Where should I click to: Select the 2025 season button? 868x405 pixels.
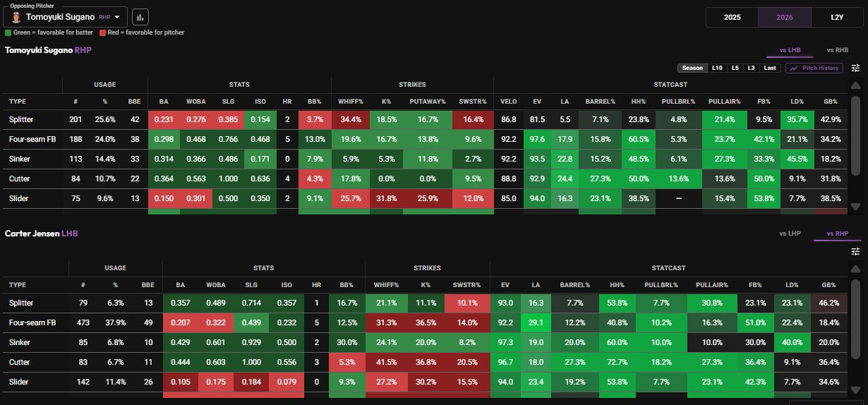[x=732, y=17]
